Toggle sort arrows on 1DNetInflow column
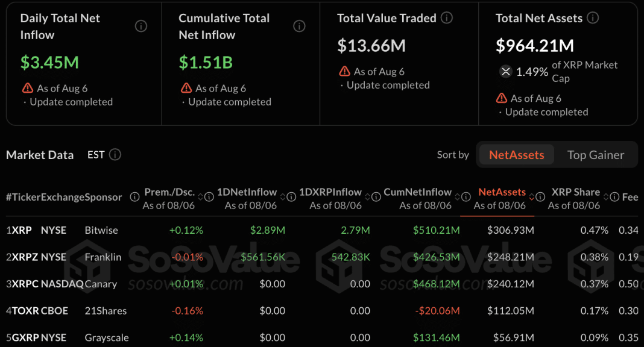The width and height of the screenshot is (644, 347). click(283, 197)
